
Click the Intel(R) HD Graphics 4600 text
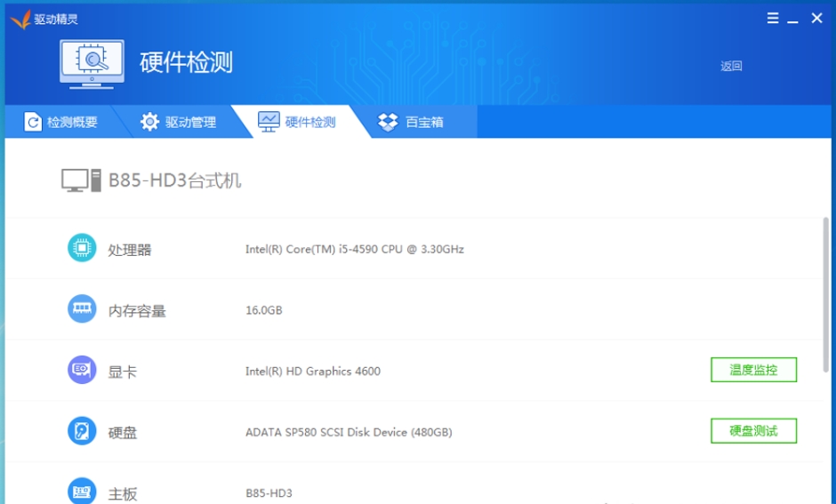pos(313,372)
